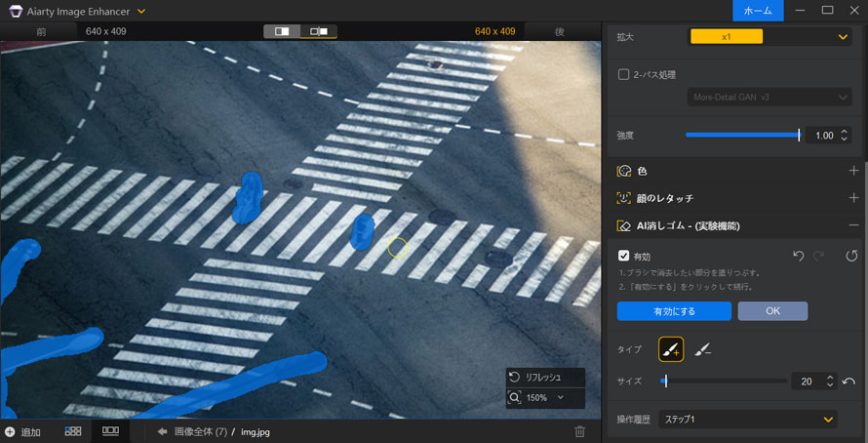Click the 有効にする button

pyautogui.click(x=674, y=311)
